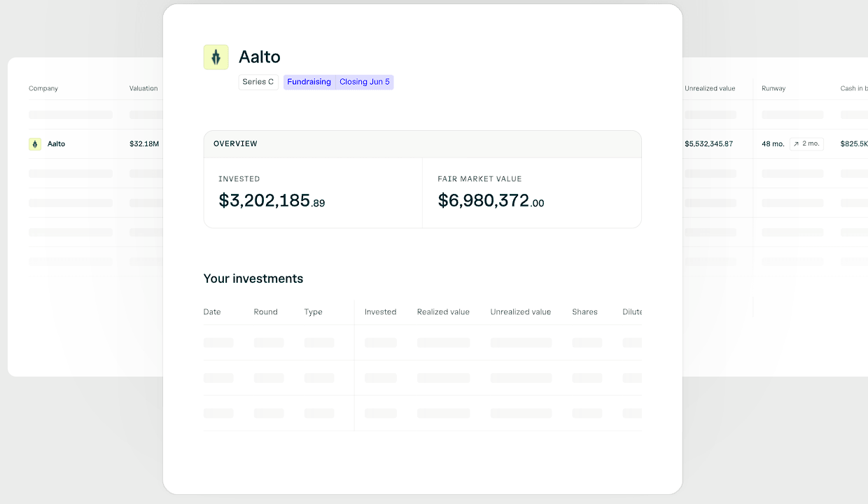868x504 pixels.
Task: Click the Series C badge
Action: coord(258,82)
